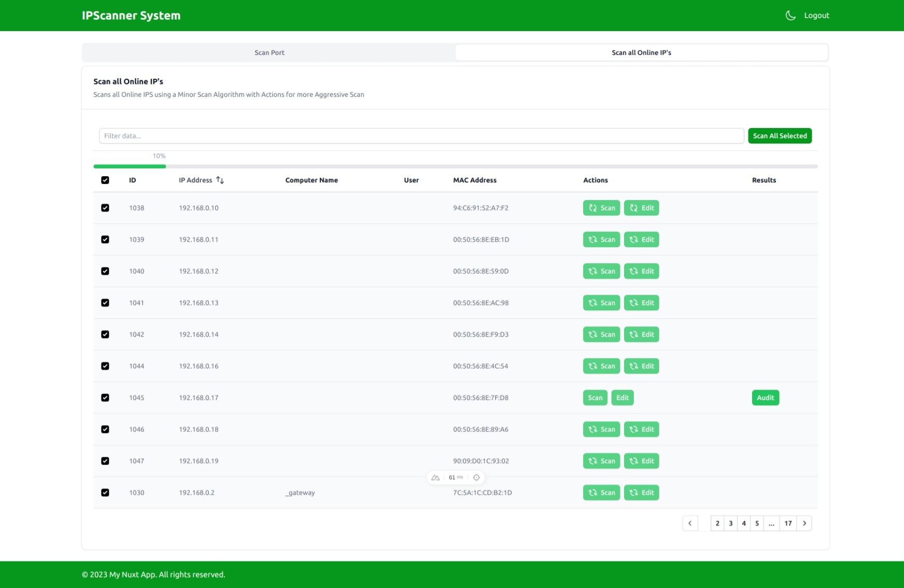The width and height of the screenshot is (904, 588).
Task: Start scan for ID 1040 row
Action: coord(601,271)
